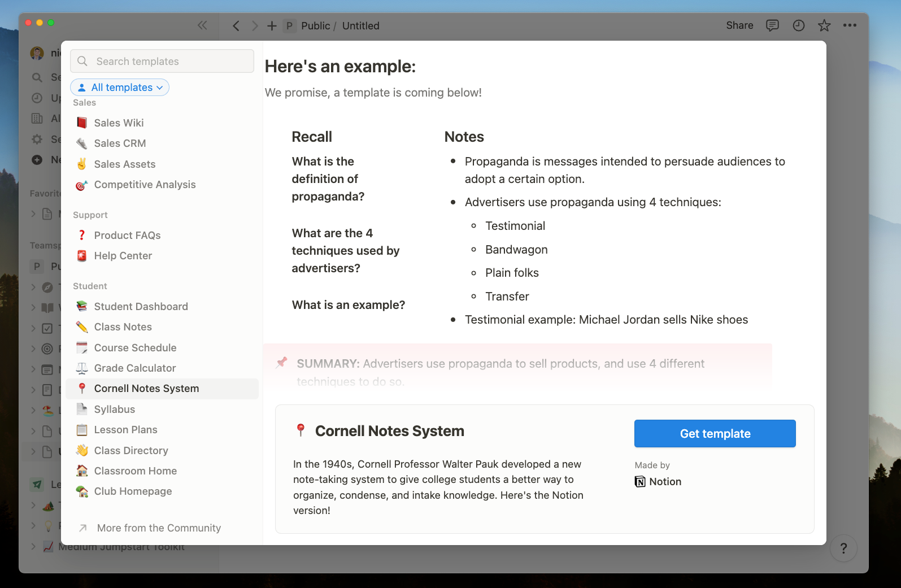Click the plus-circle new page icon in sidebar

coord(37,160)
